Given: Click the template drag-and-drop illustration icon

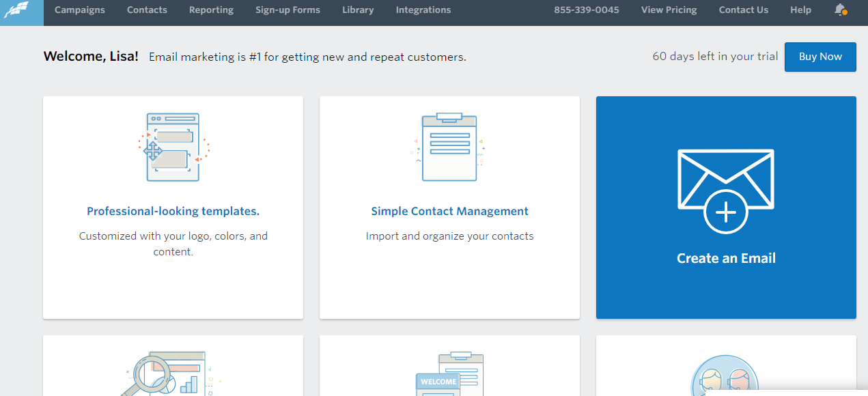Looking at the screenshot, I should click(173, 147).
